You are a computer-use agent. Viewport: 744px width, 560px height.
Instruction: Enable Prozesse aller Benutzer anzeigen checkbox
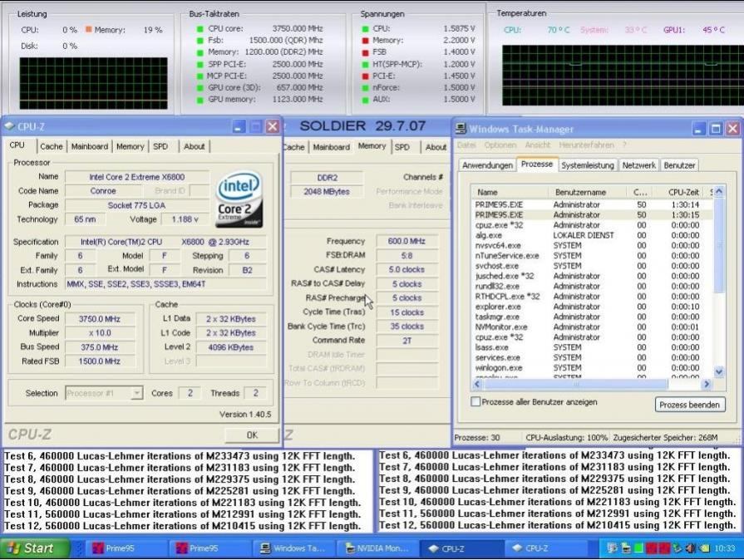475,401
